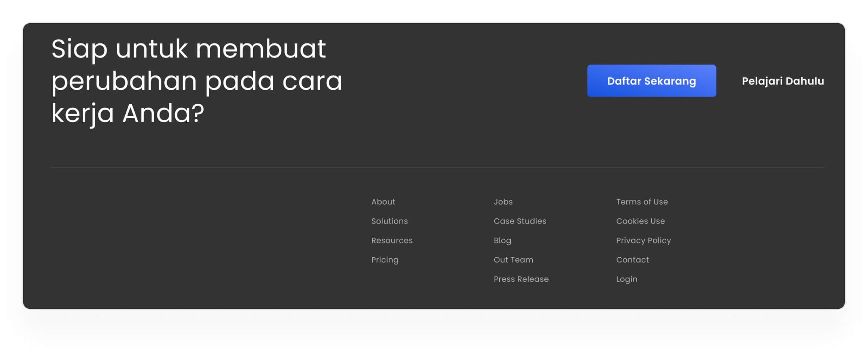View the Pricing page link
Viewport: 868px width, 347px height.
point(385,260)
